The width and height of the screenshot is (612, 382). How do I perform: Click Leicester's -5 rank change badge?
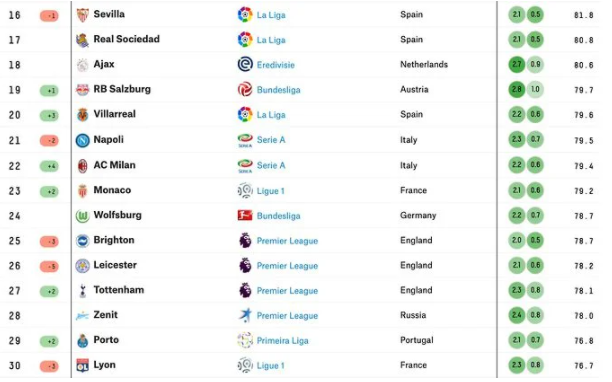click(49, 267)
